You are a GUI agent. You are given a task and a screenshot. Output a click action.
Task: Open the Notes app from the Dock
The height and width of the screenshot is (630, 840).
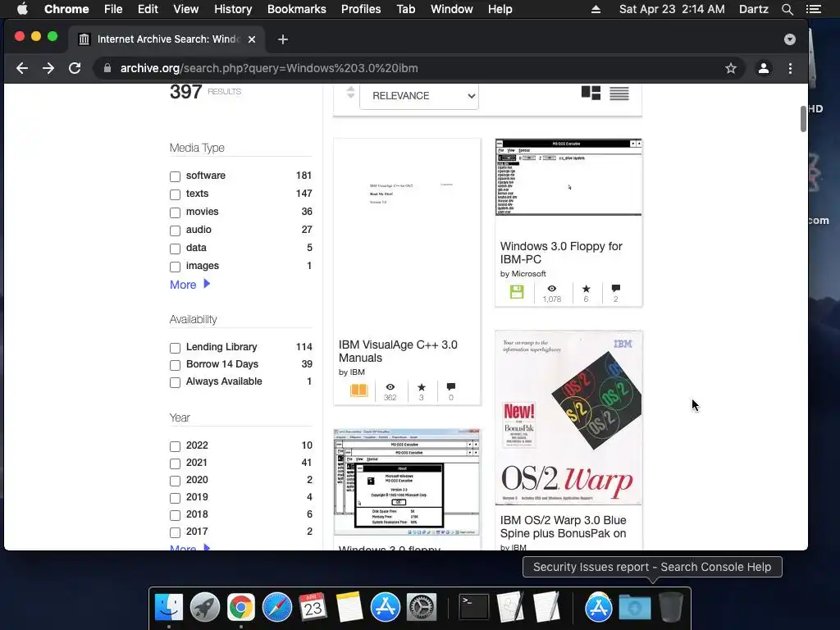[x=349, y=607]
